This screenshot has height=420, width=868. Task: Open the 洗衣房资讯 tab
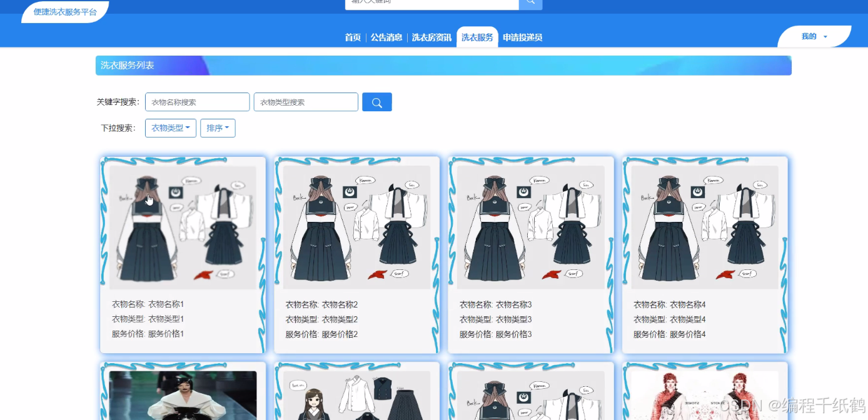(x=431, y=37)
